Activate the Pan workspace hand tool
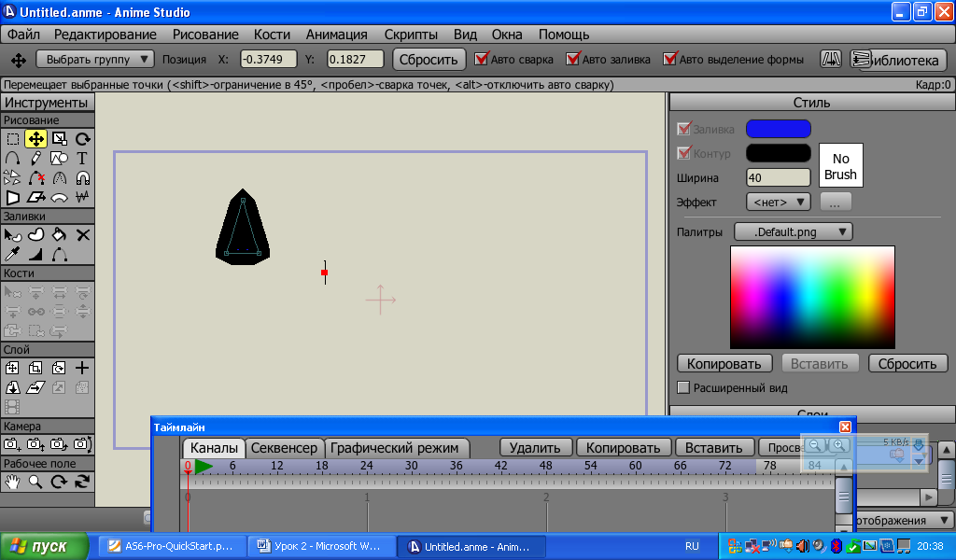This screenshot has height=560, width=956. coord(12,482)
